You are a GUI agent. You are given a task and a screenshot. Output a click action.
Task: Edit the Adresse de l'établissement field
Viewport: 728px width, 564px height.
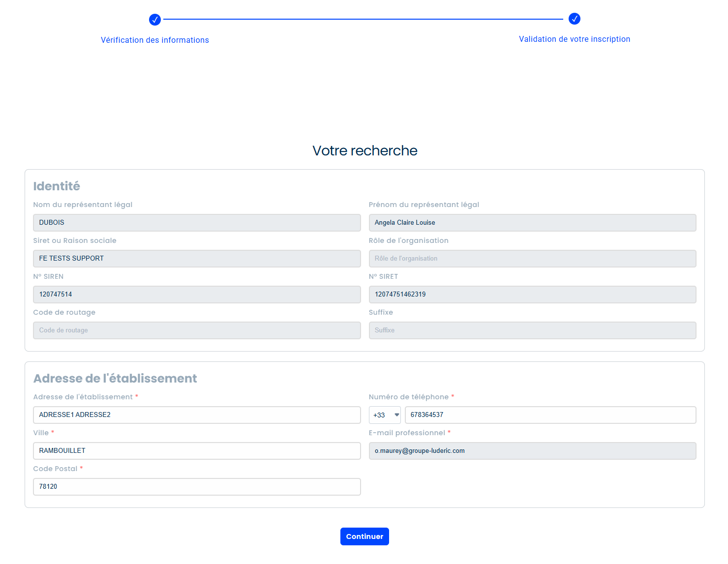197,415
